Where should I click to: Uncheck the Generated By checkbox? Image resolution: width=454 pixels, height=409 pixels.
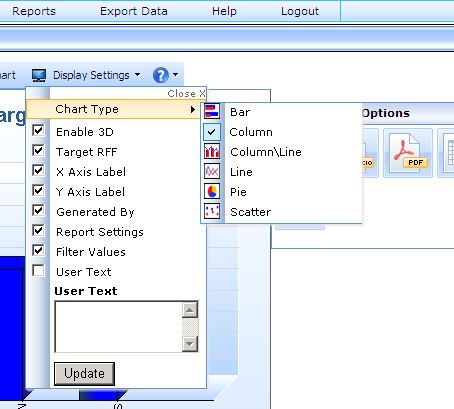pyautogui.click(x=38, y=210)
